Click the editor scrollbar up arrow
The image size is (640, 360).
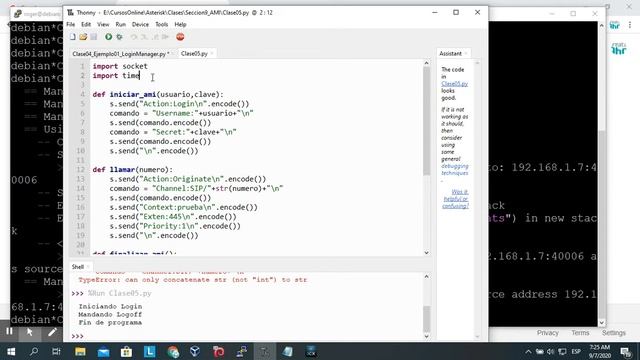pyautogui.click(x=427, y=63)
